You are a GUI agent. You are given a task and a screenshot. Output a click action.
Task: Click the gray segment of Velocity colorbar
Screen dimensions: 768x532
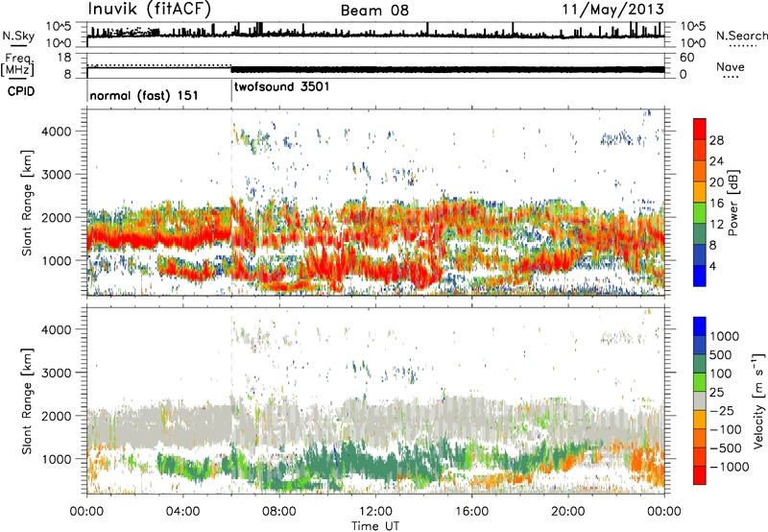(x=700, y=400)
